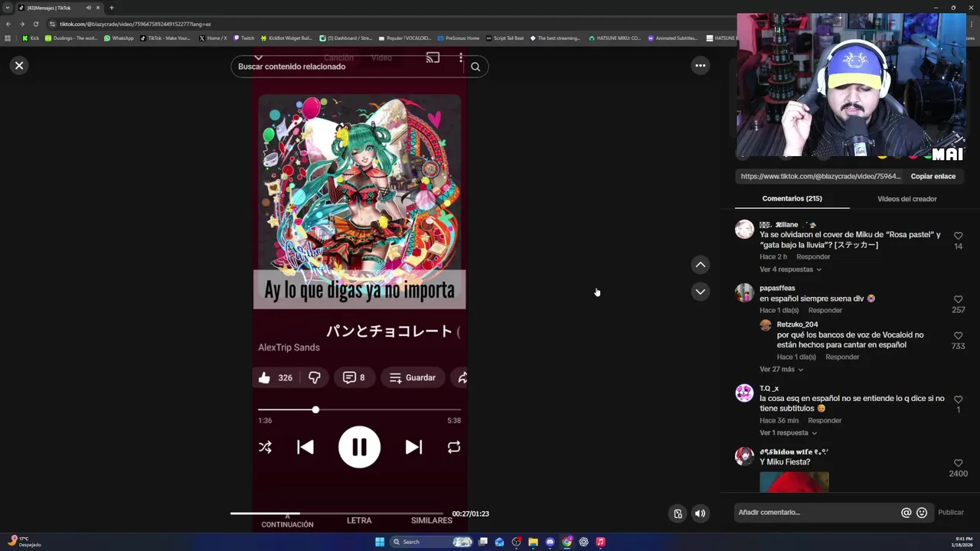Open the Rosa pastel commenter's avatar
The width and height of the screenshot is (980, 551).
(744, 230)
